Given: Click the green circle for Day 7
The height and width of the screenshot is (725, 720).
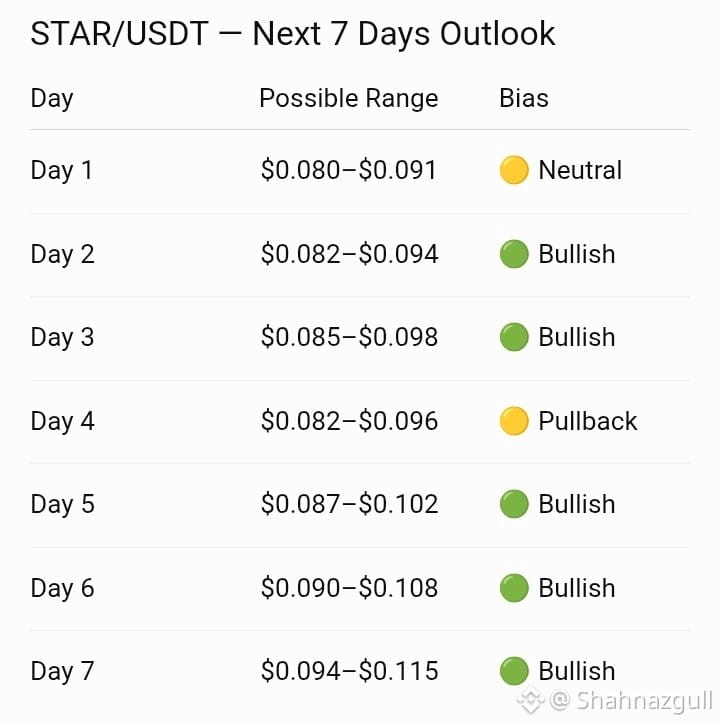Looking at the screenshot, I should coord(514,671).
